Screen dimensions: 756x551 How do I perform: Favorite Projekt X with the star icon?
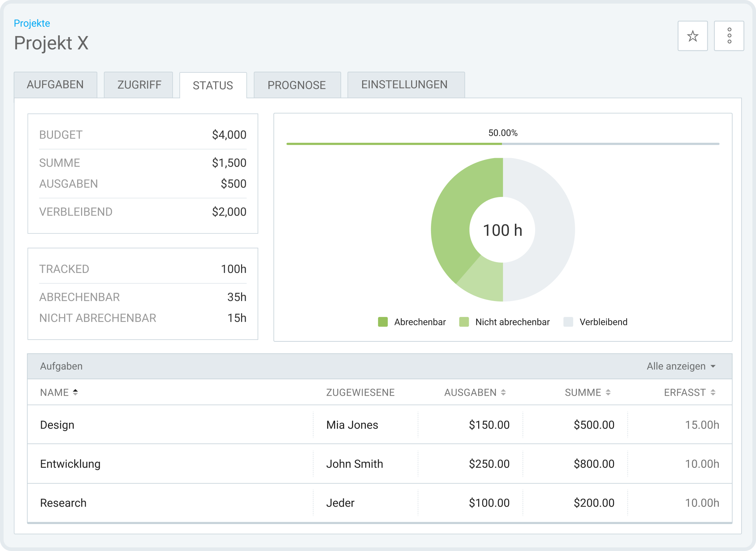tap(692, 35)
